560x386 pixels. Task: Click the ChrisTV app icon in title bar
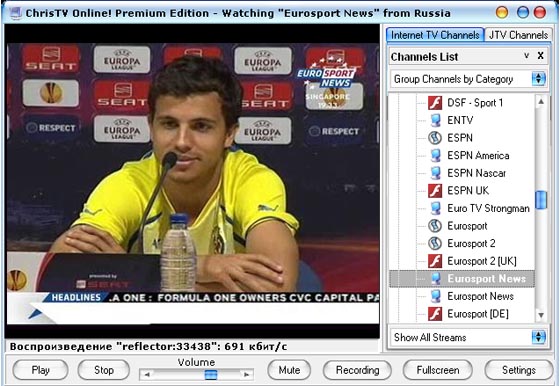[15, 13]
